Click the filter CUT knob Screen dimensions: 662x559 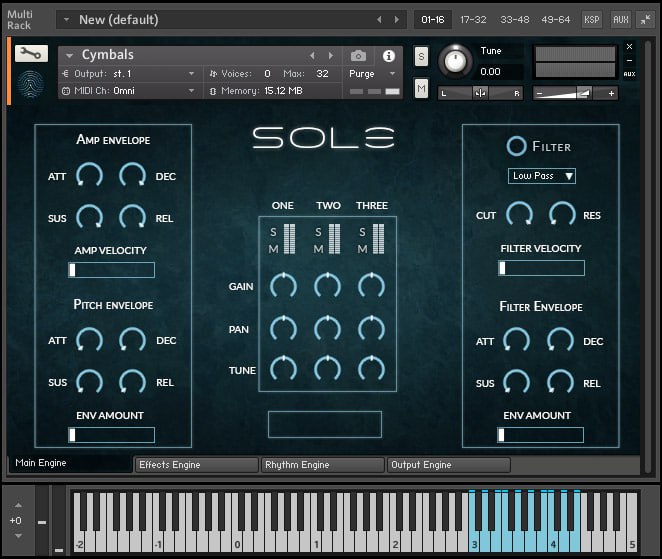pyautogui.click(x=519, y=214)
